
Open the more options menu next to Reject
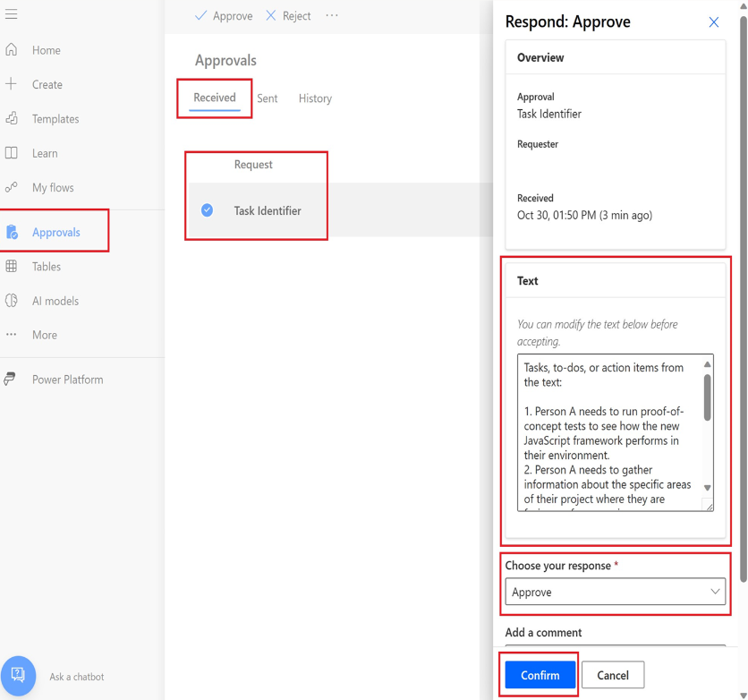[332, 16]
